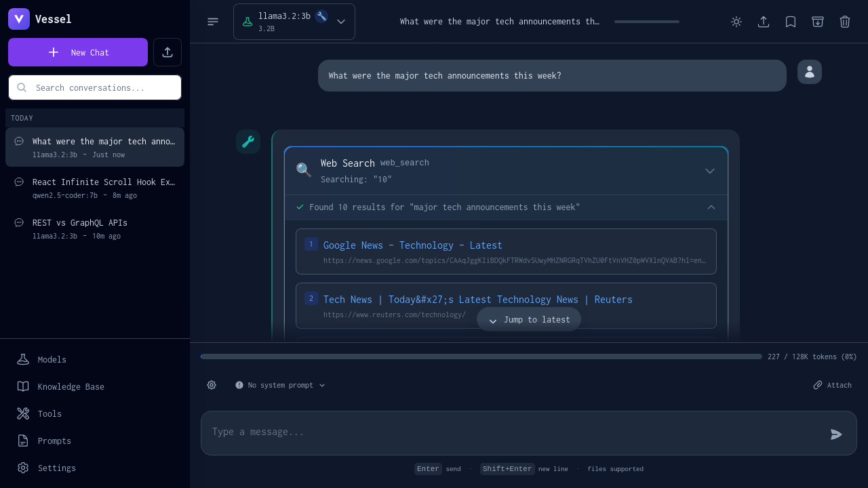The height and width of the screenshot is (488, 868).
Task: Click the token usage progress bar
Action: [x=481, y=357]
